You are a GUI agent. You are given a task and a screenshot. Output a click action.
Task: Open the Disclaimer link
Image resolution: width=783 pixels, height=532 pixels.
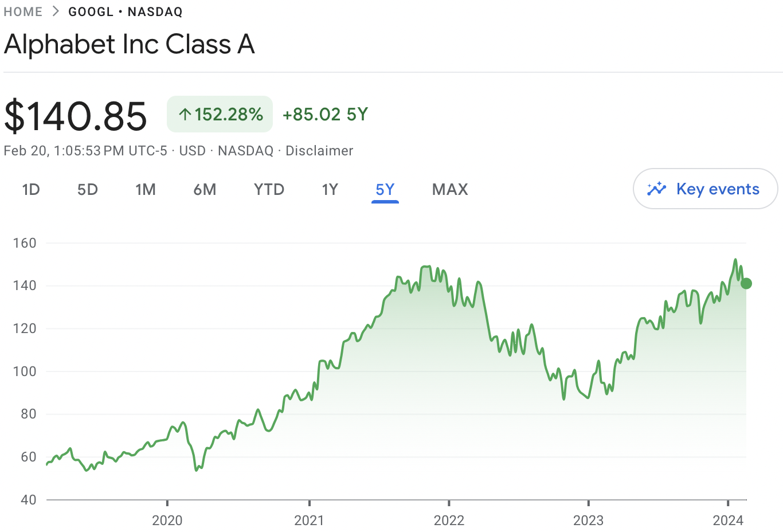coord(319,151)
